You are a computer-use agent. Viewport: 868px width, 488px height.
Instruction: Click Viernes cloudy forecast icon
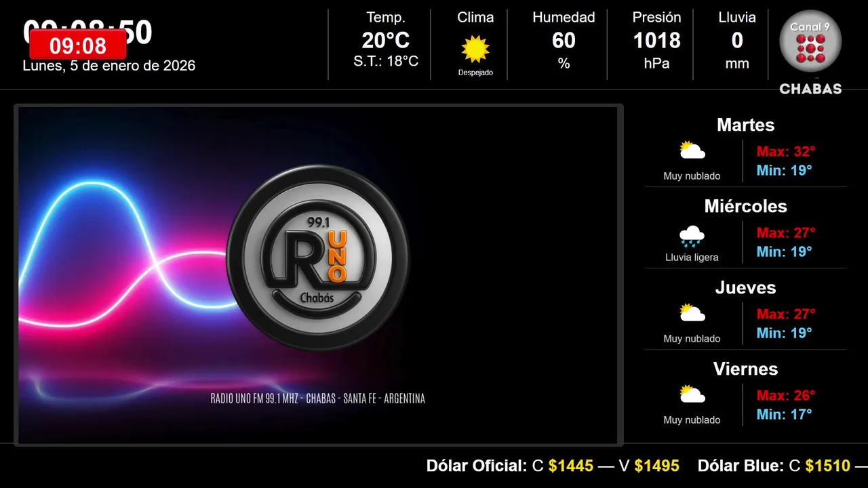point(692,394)
